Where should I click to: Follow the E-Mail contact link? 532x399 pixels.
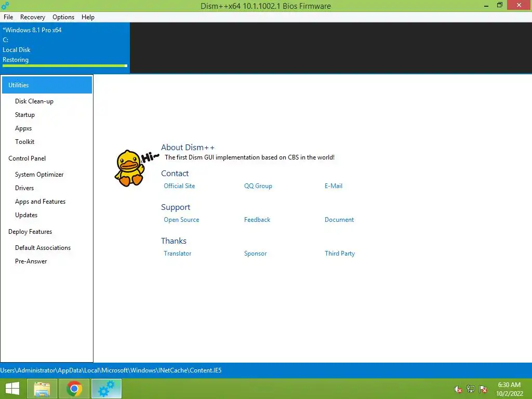coord(334,186)
